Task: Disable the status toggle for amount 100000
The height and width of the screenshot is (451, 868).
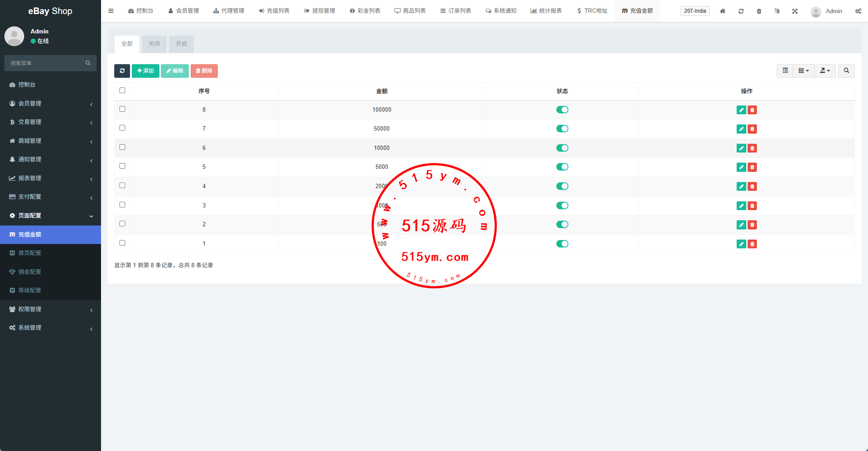Action: point(562,110)
